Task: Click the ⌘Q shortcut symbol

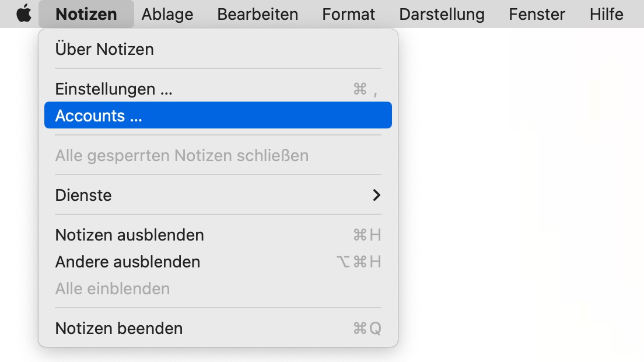Action: (x=367, y=328)
